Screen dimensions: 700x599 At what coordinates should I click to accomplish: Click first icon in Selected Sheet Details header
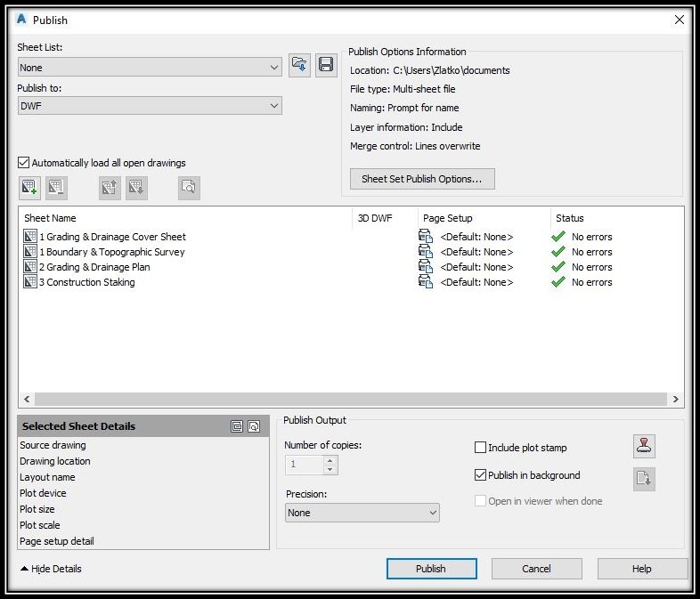(237, 426)
